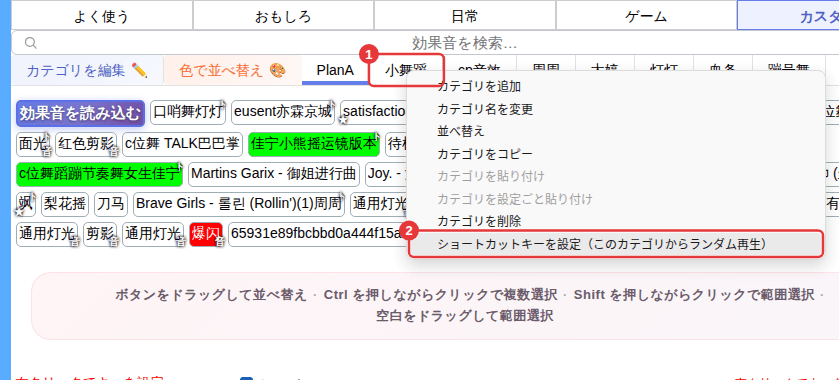Select ショートカットキーを設定 menu entry

tap(616, 245)
